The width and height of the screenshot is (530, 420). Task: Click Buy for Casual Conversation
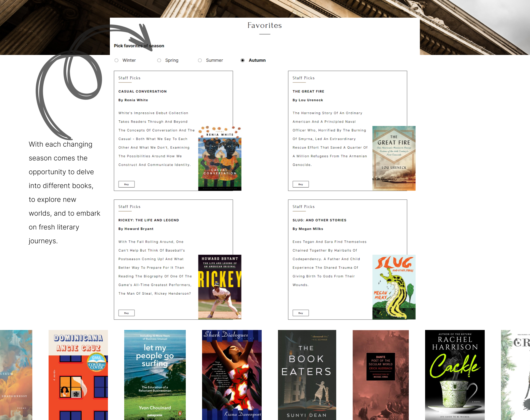[x=126, y=184]
